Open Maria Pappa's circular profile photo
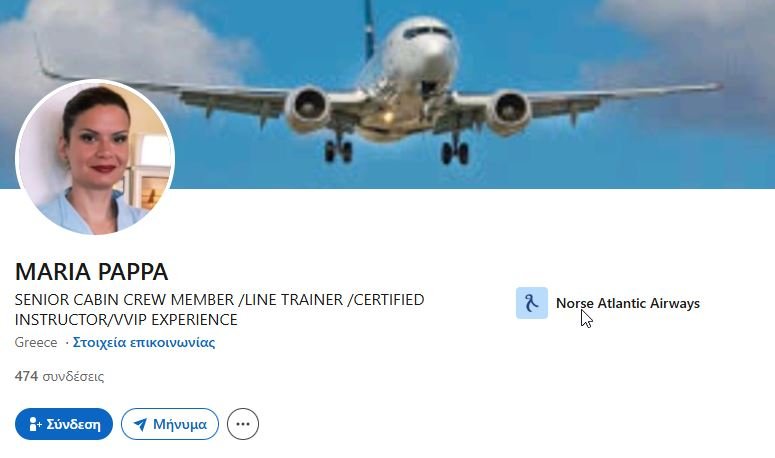775x458 pixels. pyautogui.click(x=95, y=157)
